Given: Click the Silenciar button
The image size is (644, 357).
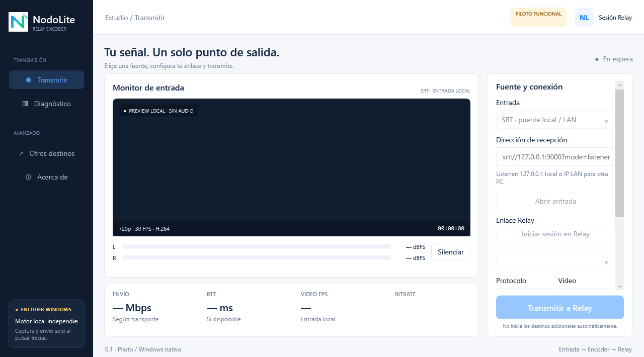Looking at the screenshot, I should 451,252.
